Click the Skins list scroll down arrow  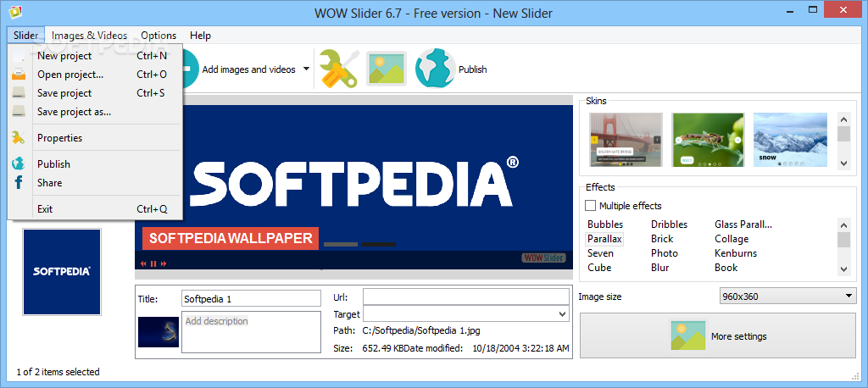843,163
